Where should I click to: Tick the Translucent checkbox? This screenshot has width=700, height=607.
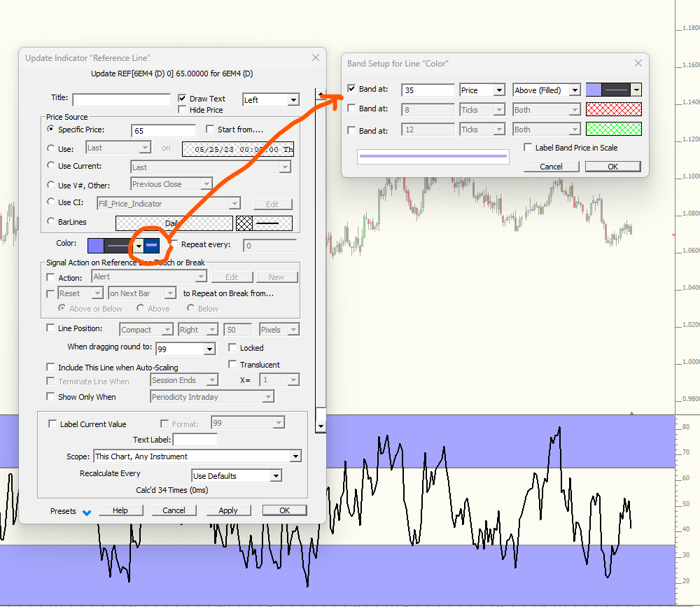(x=233, y=365)
